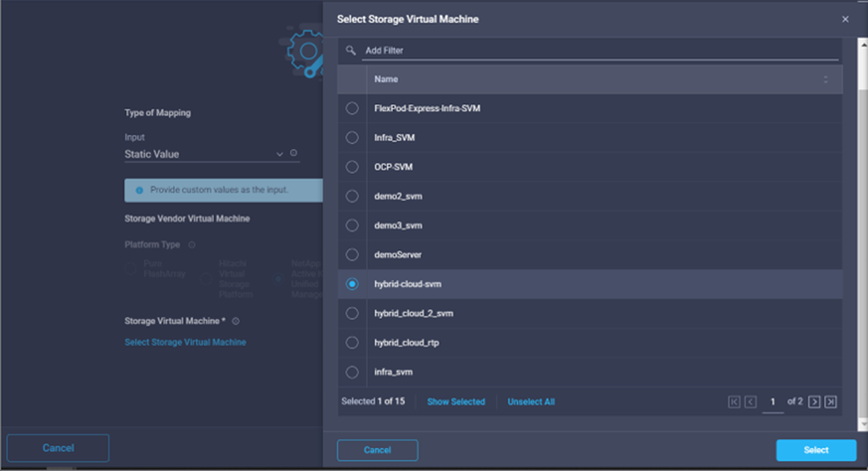
Task: Go to first page of results
Action: (734, 402)
